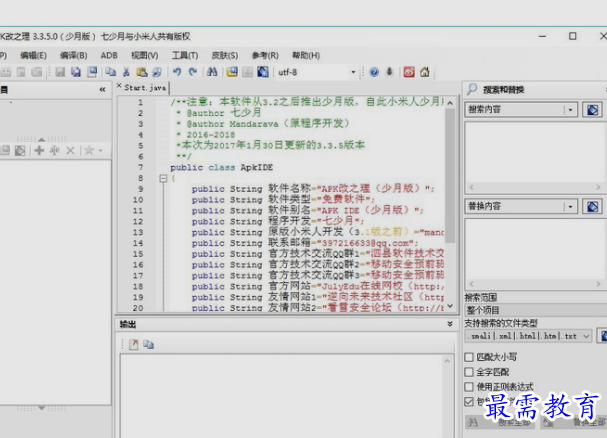Open the dropdown arrow beside the star icon

pos(100,151)
